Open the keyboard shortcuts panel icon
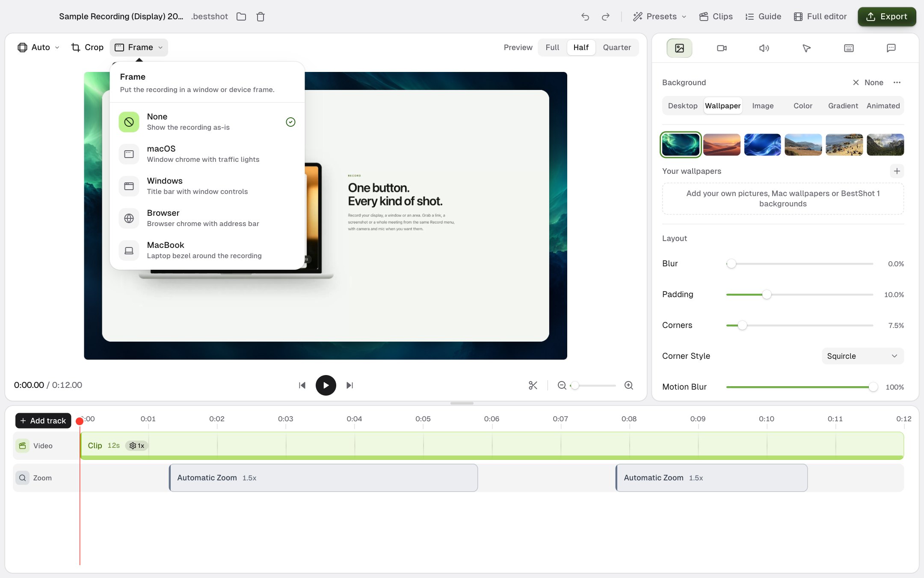 (x=849, y=48)
